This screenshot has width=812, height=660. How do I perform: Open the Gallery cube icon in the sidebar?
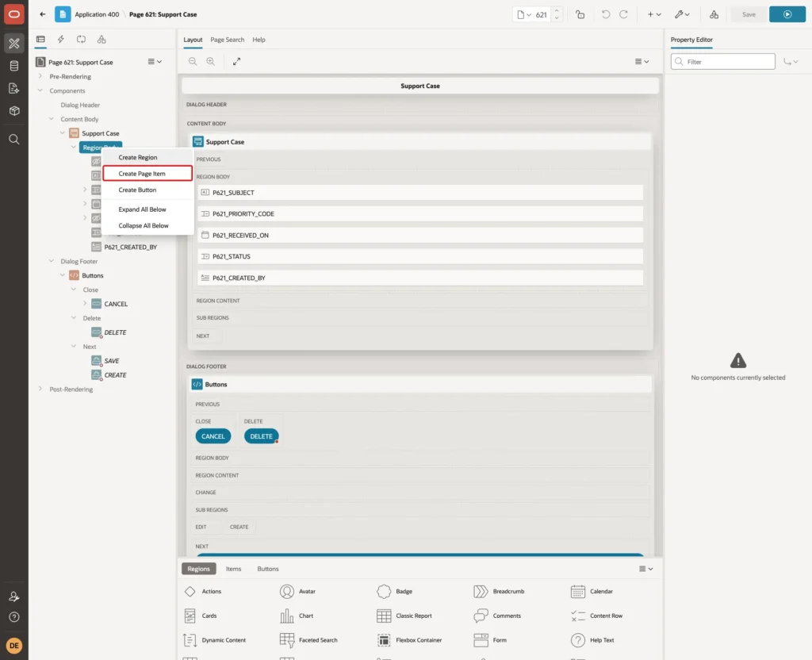[x=14, y=110]
